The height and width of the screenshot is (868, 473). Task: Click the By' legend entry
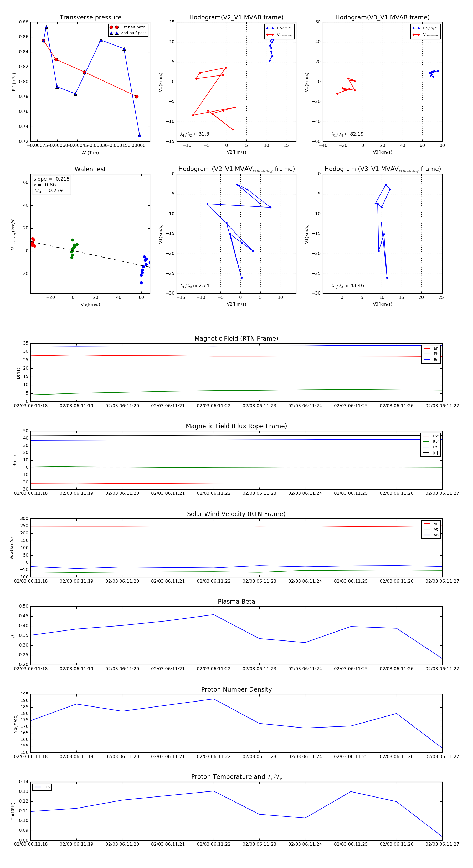(431, 442)
